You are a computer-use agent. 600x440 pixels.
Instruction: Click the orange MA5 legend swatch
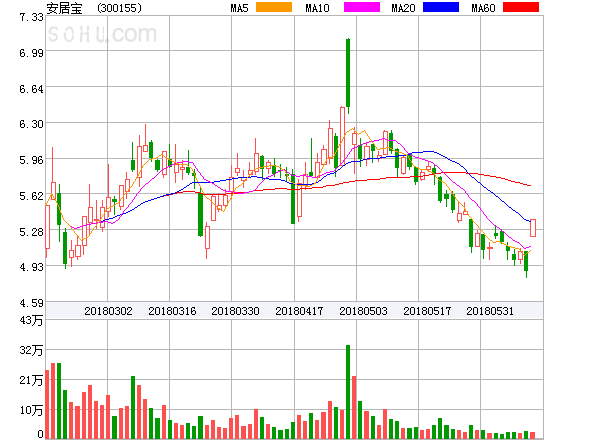tap(274, 7)
